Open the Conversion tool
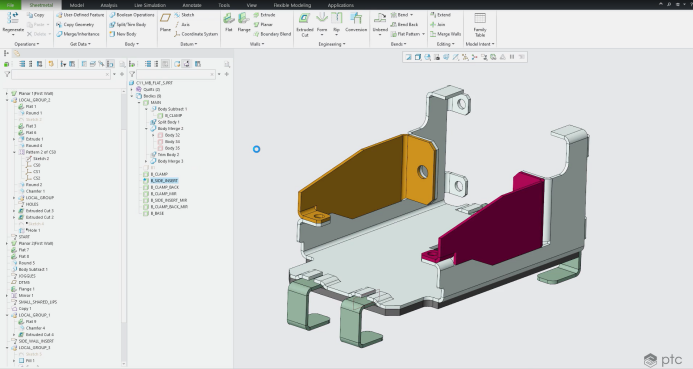Viewport: 693px width, 369px height. point(356,22)
